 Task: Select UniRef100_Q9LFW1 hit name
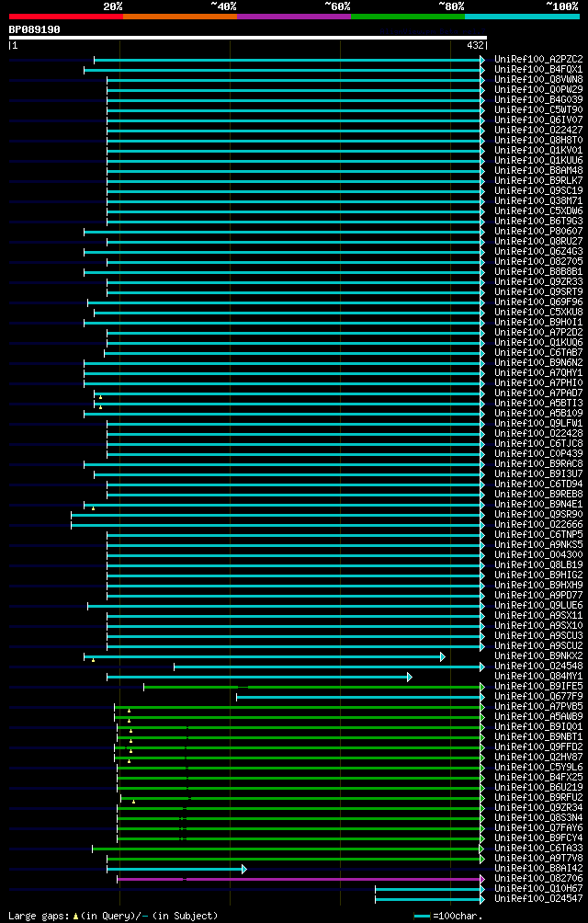coord(538,424)
